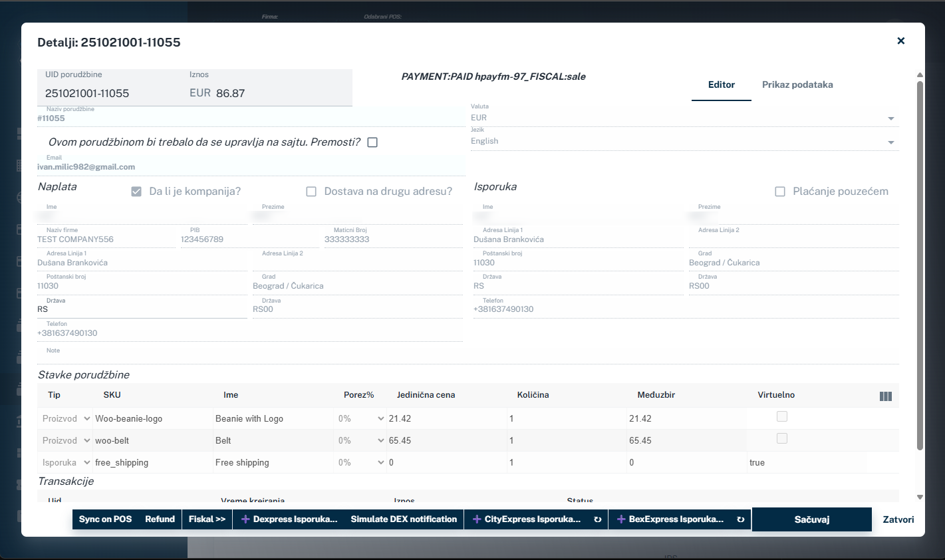Click the refresh icon next to CityExpress Isporuka
Screen dimensions: 945x560
597,519
